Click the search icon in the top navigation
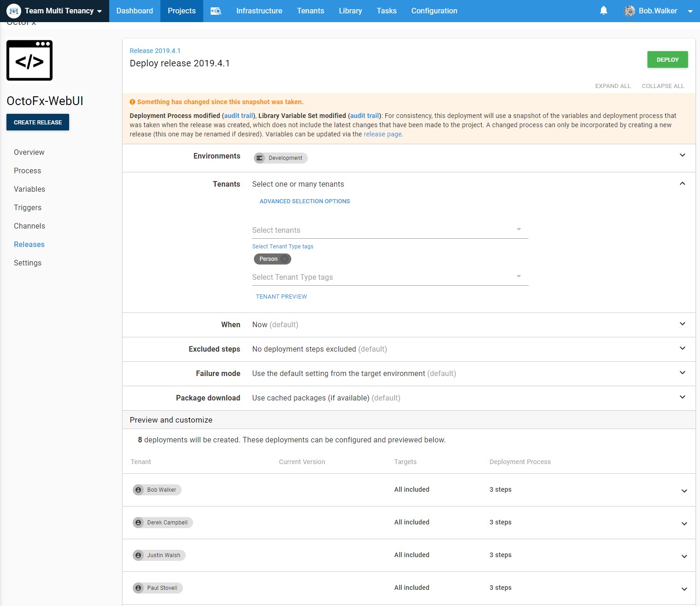Screen dimensions: 700x606 (x=216, y=11)
